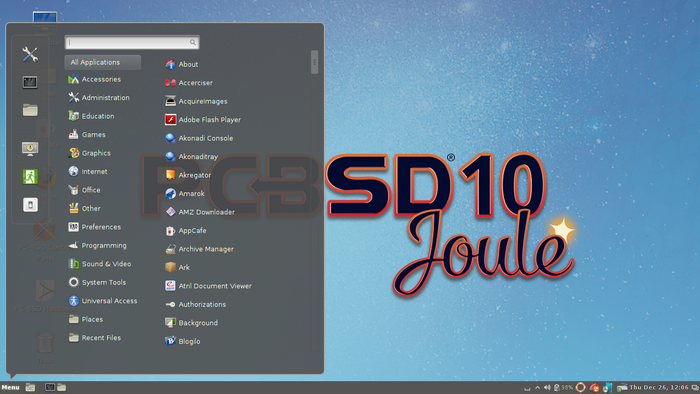Click the volume icon in system tray
This screenshot has width=700, height=394.
click(x=547, y=387)
